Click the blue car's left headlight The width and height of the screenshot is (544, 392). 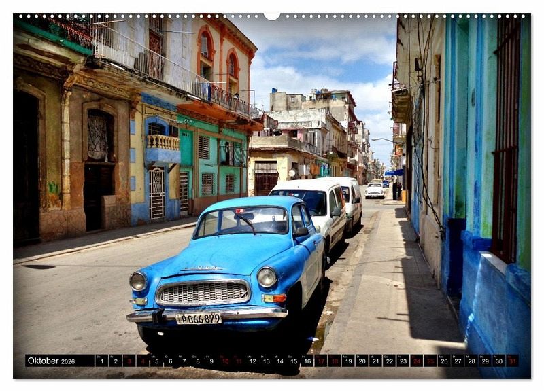(138, 280)
